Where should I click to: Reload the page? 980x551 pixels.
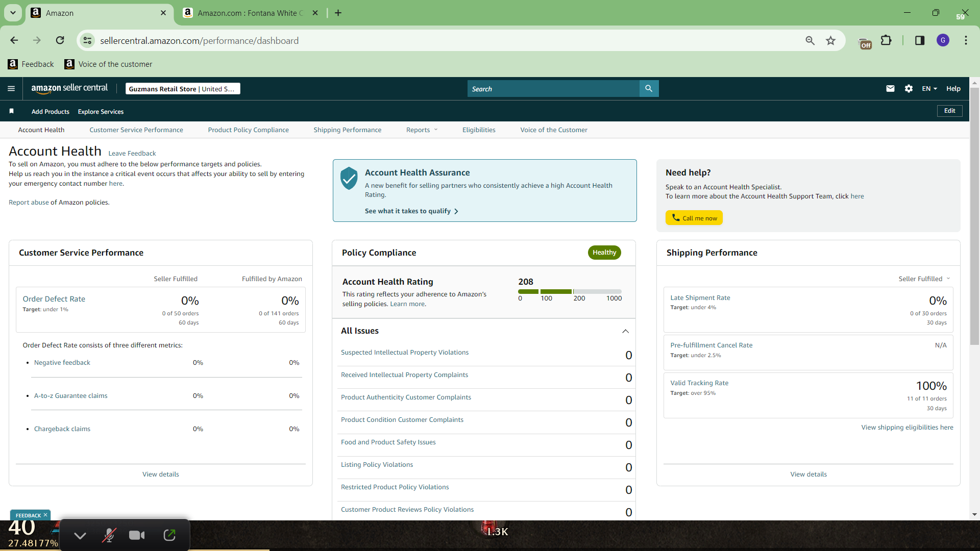coord(60,40)
